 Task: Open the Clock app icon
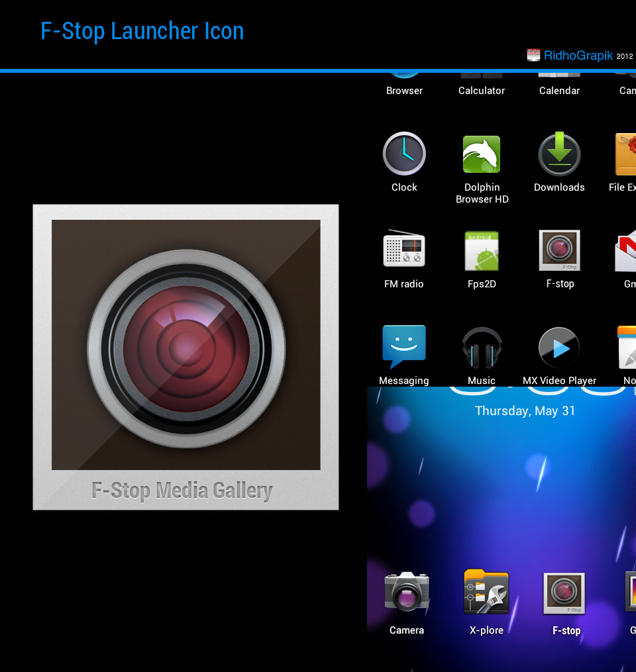(x=404, y=154)
